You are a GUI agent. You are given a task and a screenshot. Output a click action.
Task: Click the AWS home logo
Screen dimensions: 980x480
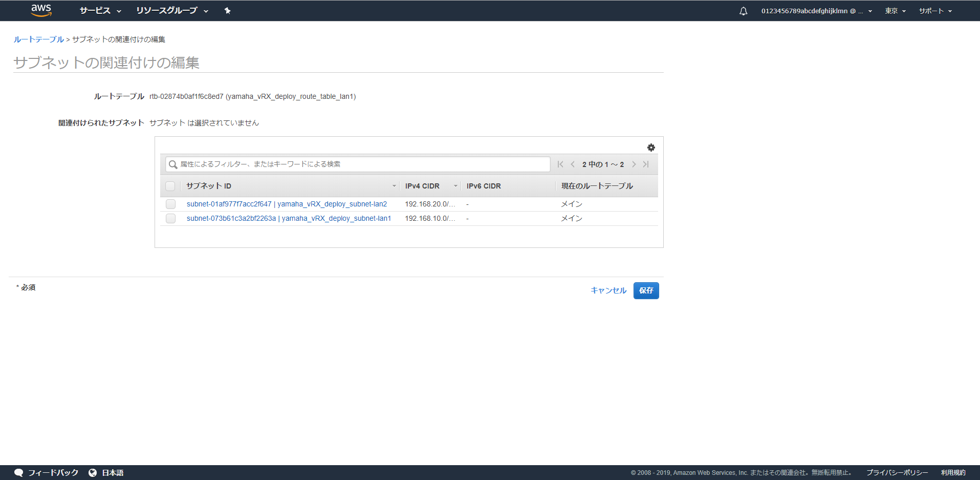pyautogui.click(x=40, y=10)
